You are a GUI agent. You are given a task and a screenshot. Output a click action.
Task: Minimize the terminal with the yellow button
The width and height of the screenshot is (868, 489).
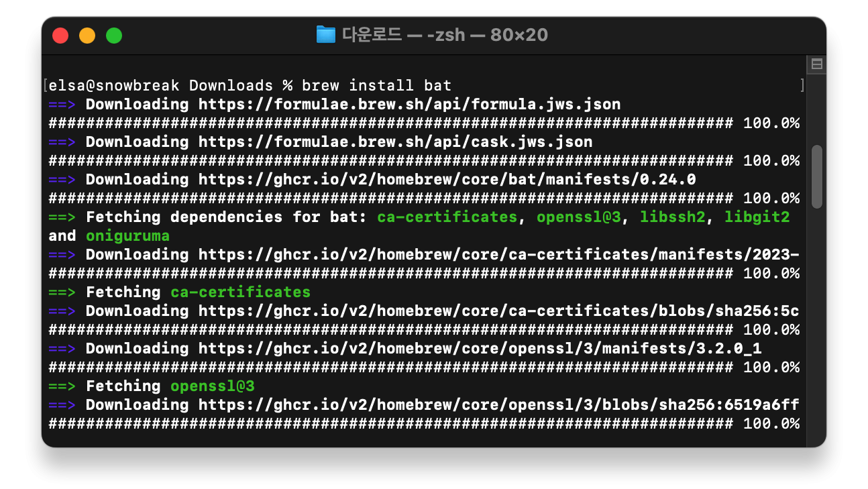[x=87, y=35]
